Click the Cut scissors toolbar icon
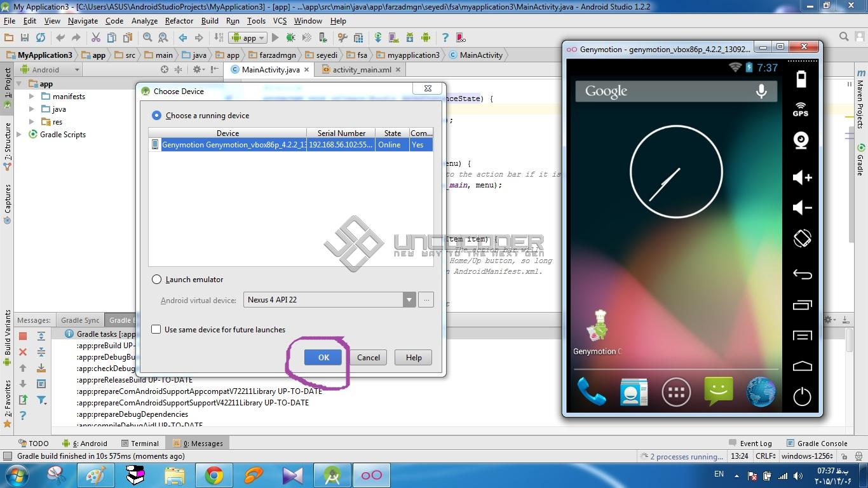The height and width of the screenshot is (488, 868). [96, 37]
